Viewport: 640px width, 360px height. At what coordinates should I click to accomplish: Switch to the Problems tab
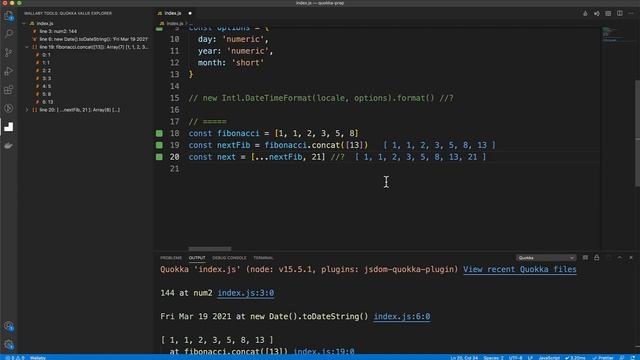tap(171, 258)
